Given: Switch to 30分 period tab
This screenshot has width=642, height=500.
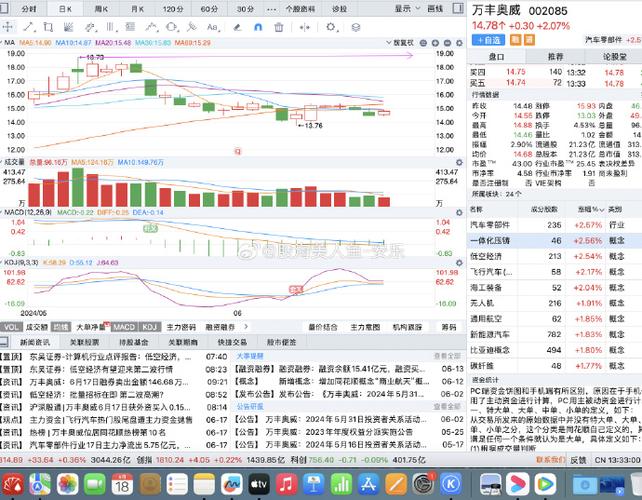Looking at the screenshot, I should click(245, 9).
